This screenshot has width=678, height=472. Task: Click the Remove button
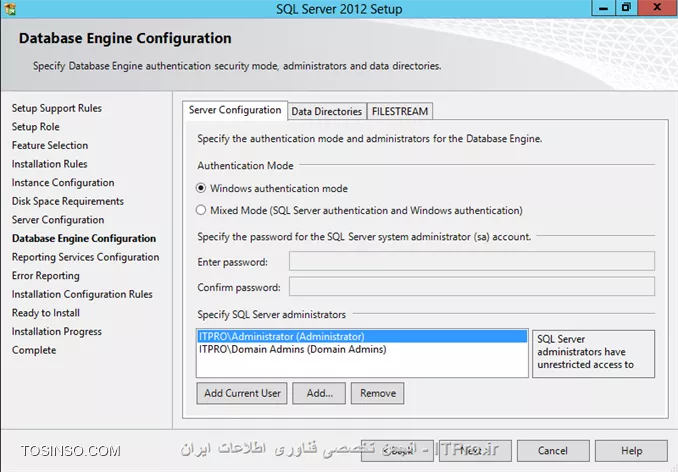tap(377, 393)
